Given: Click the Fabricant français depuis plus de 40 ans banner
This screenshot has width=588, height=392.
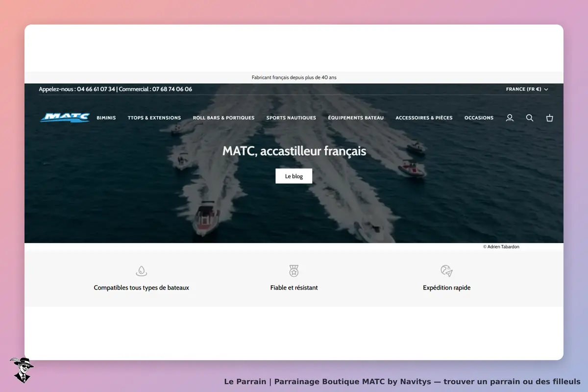Looking at the screenshot, I should 294,77.
